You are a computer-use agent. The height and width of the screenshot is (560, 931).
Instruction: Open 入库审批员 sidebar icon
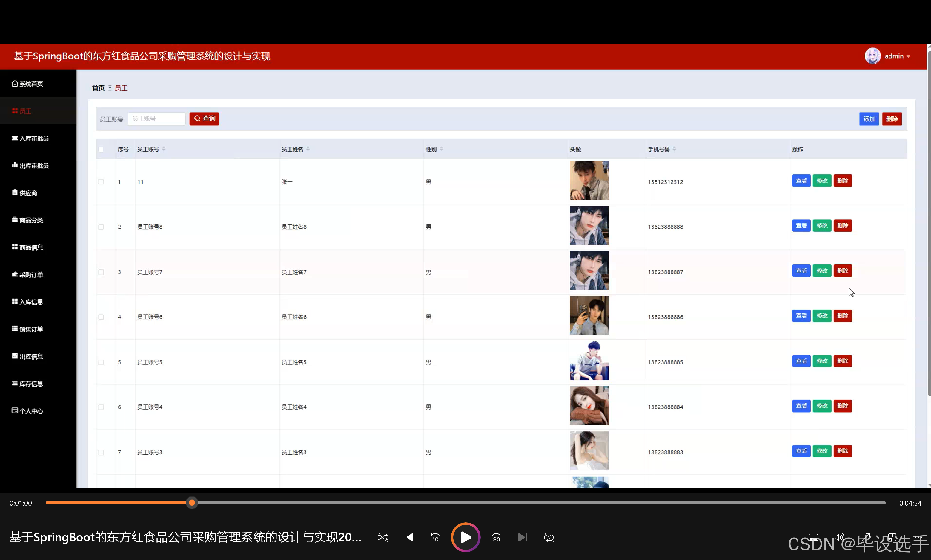point(15,138)
